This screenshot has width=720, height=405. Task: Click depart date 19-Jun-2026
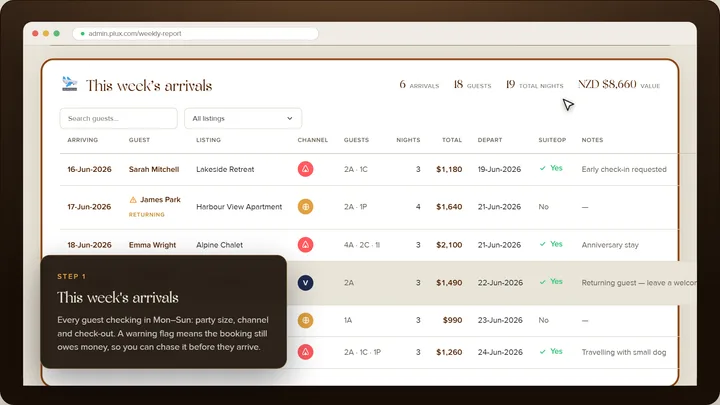[499, 169]
